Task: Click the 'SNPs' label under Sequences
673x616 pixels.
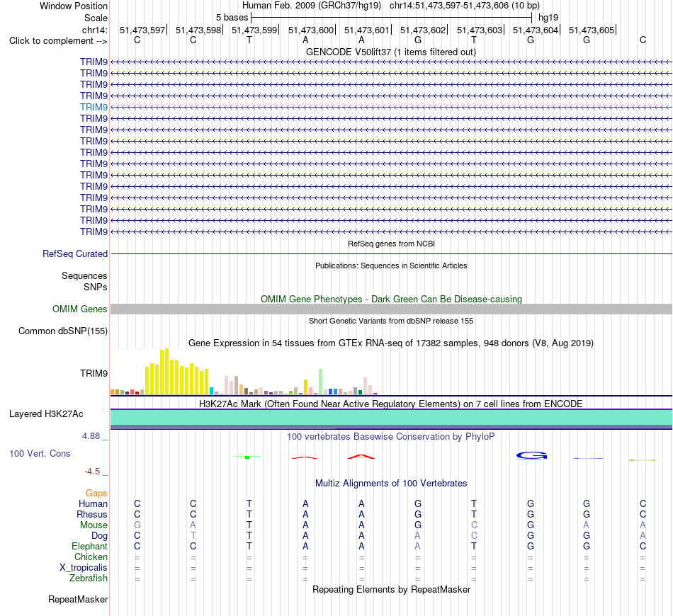Action: pyautogui.click(x=96, y=287)
